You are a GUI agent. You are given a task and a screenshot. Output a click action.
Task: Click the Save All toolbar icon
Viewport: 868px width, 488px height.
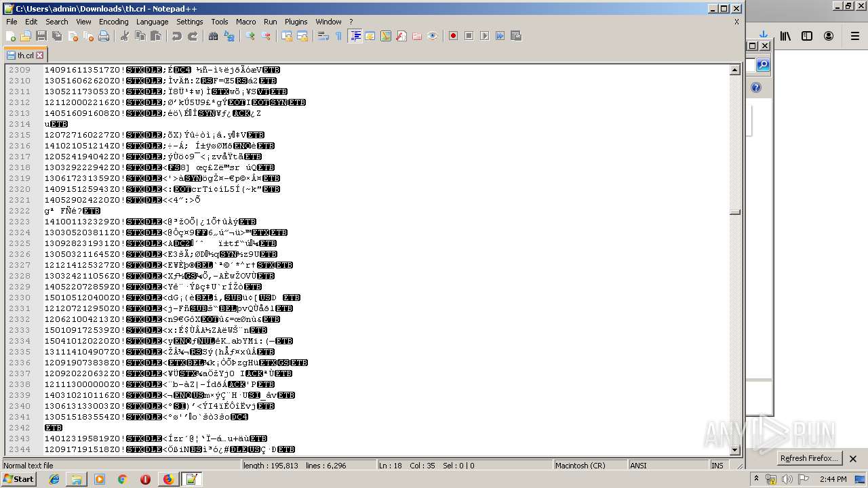coord(57,36)
